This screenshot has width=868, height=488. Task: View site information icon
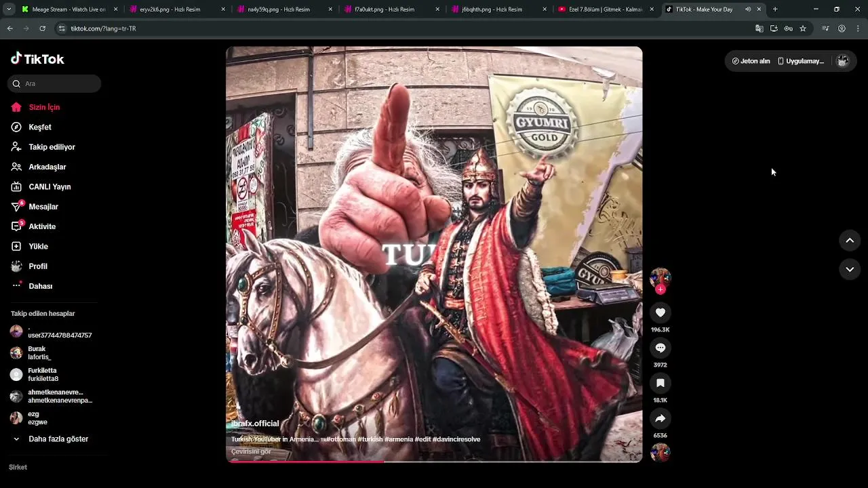(62, 28)
